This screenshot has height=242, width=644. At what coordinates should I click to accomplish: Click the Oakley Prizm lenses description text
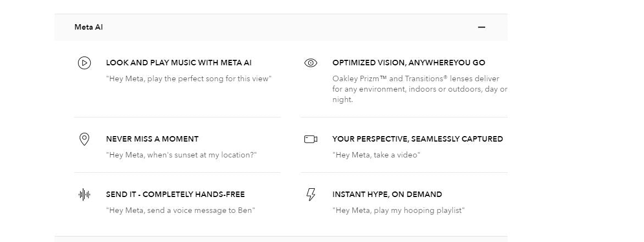click(419, 89)
